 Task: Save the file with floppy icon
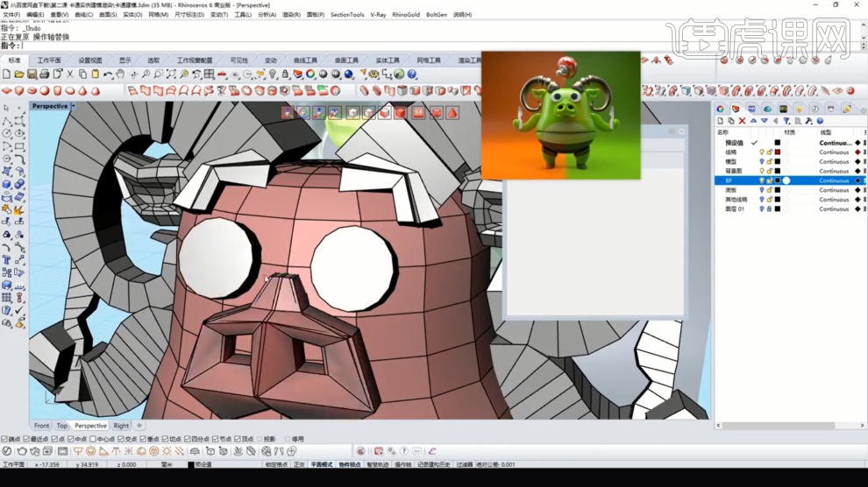(x=32, y=74)
